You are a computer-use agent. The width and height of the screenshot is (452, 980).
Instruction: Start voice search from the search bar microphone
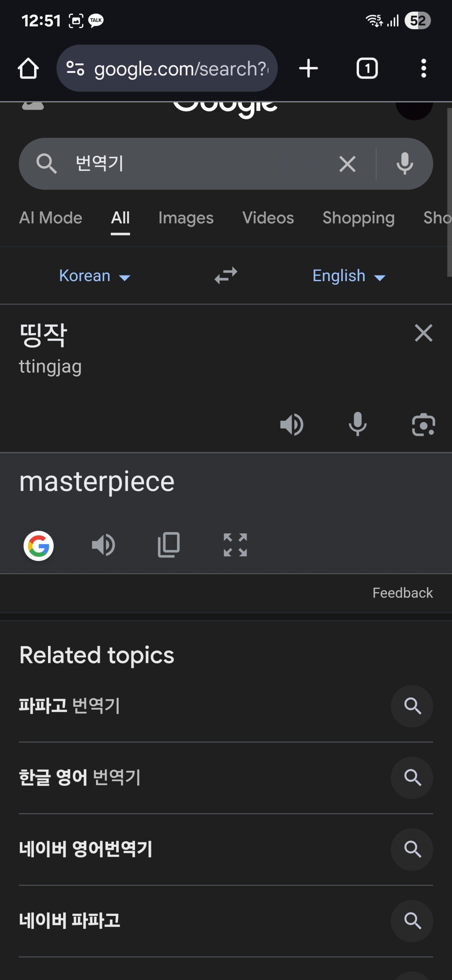pyautogui.click(x=404, y=164)
